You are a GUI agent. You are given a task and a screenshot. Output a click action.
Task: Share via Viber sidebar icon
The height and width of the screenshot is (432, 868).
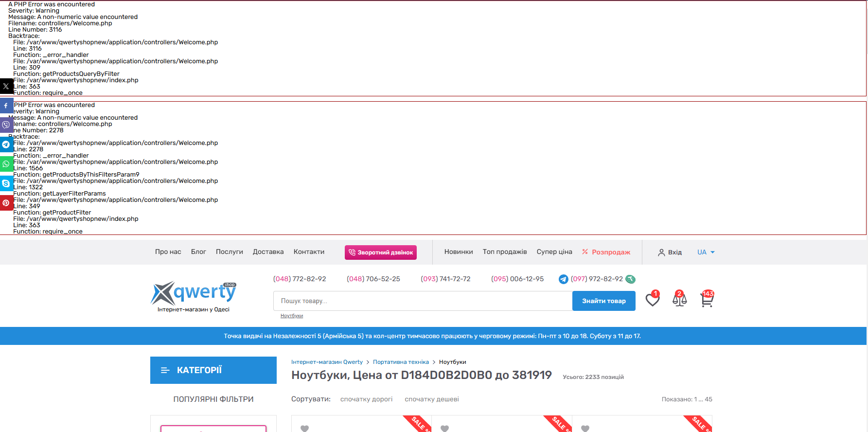6,125
